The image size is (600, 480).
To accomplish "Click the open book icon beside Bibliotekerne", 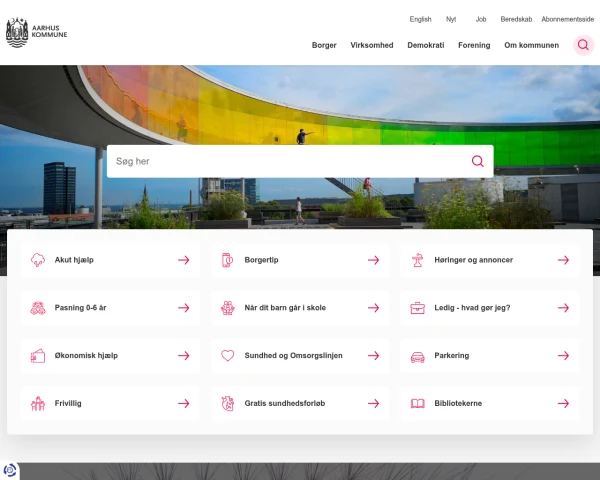I will tap(417, 403).
